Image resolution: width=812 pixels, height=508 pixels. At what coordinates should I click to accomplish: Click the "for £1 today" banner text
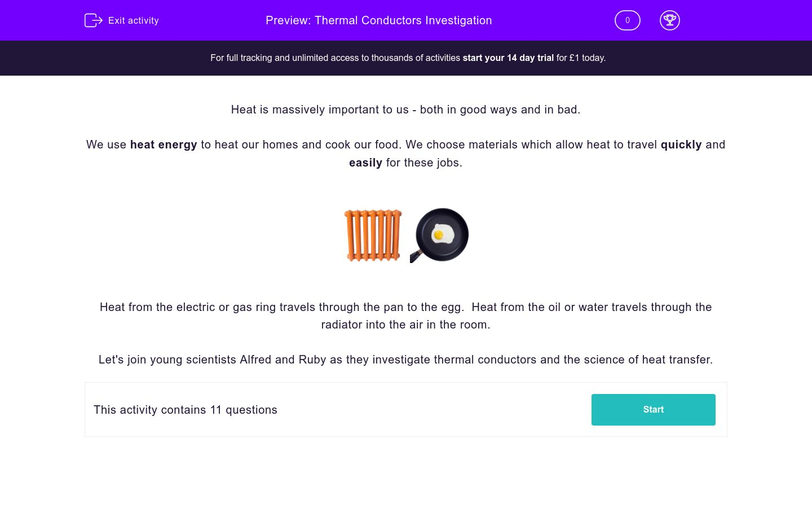581,58
